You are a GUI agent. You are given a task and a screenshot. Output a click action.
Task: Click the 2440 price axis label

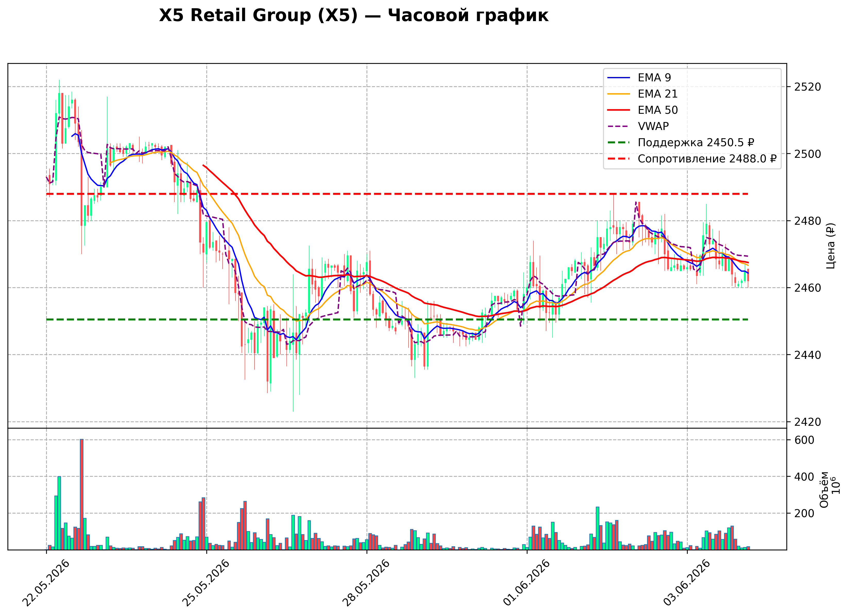808,355
